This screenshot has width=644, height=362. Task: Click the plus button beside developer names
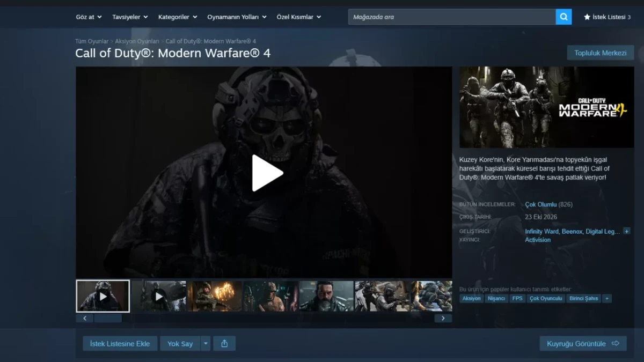click(x=626, y=231)
